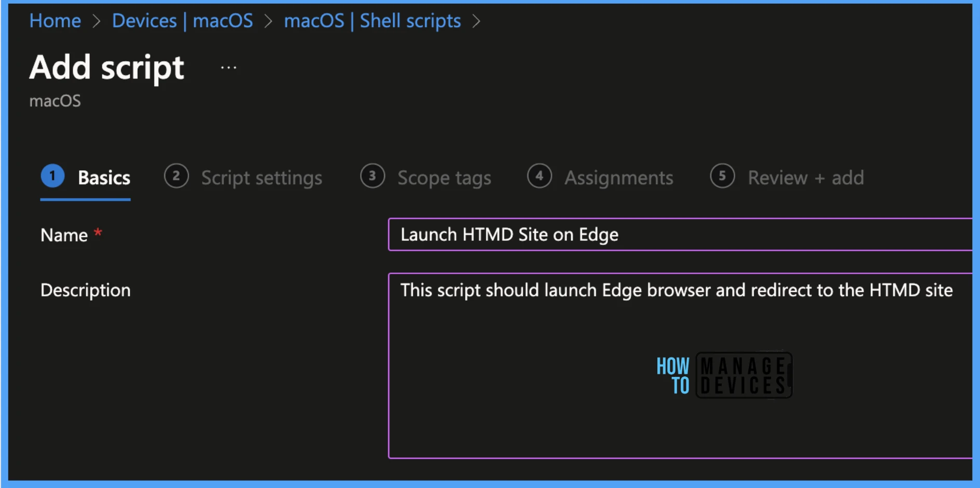Navigate to the Home breadcrumb link
Screen dimensions: 980x488
point(55,21)
